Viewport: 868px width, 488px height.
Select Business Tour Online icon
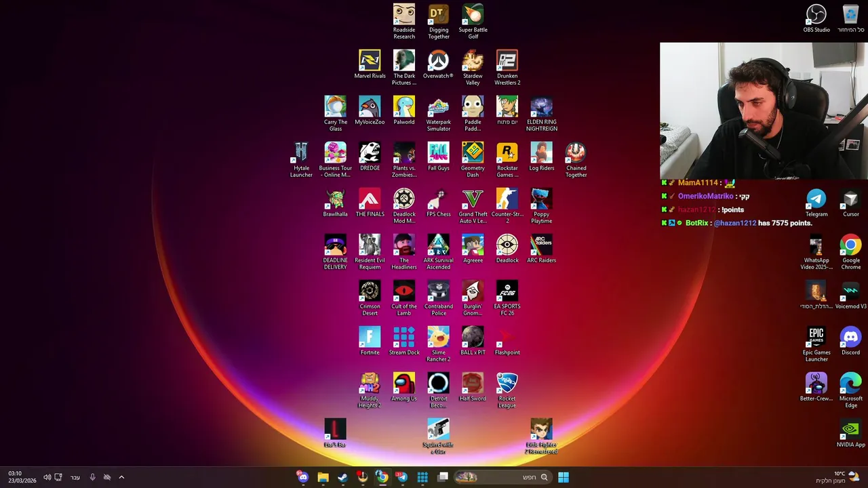[335, 160]
